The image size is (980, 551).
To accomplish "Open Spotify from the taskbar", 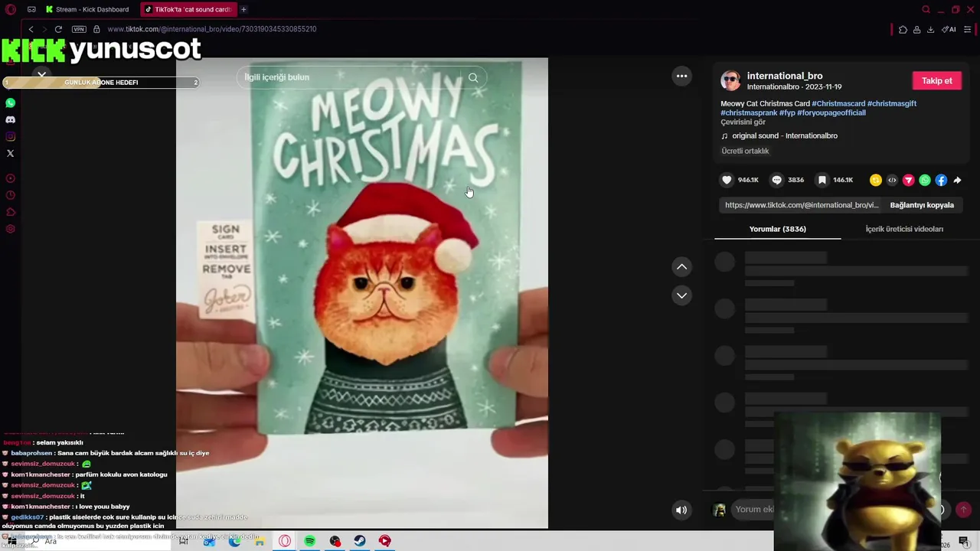I will point(309,541).
